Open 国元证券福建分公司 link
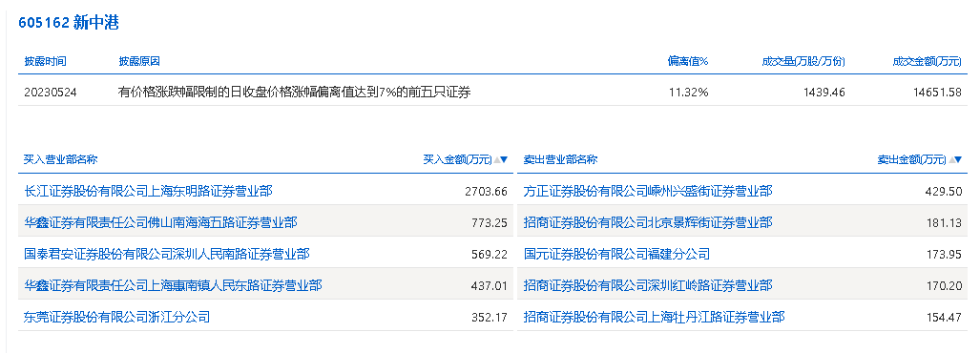 616,254
